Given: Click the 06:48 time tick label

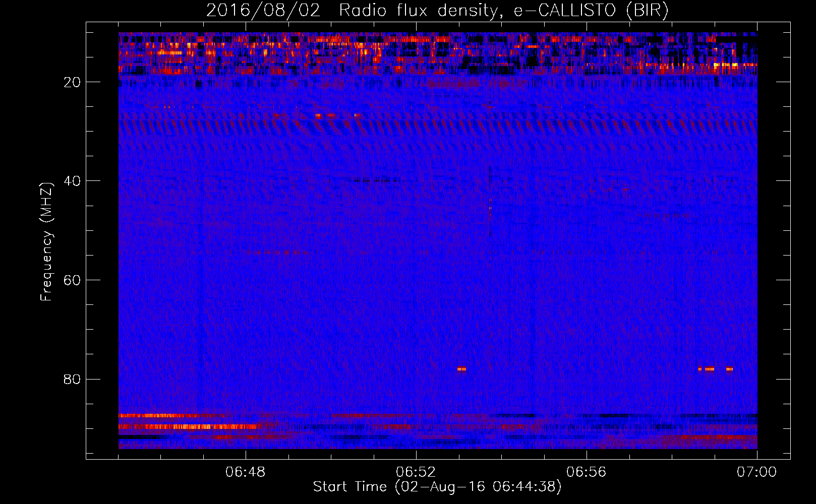Looking at the screenshot, I should click(x=246, y=472).
